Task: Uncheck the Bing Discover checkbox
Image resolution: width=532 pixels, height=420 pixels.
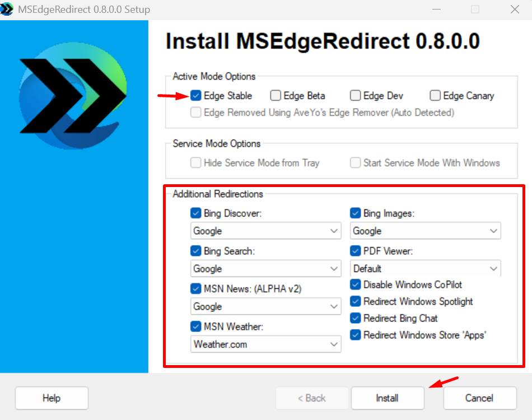Action: (196, 213)
